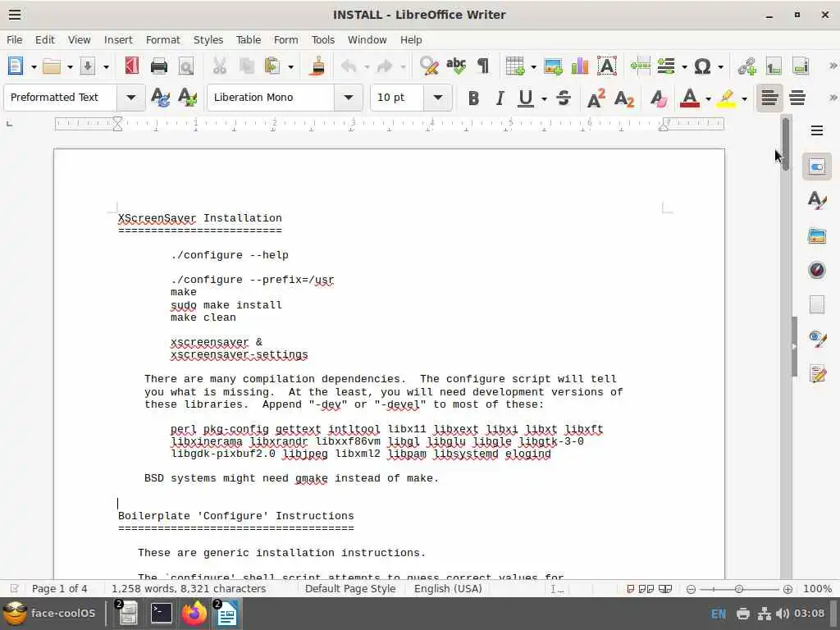Viewport: 840px width, 630px height.
Task: Click the 100% zoom percentage
Action: (x=818, y=589)
